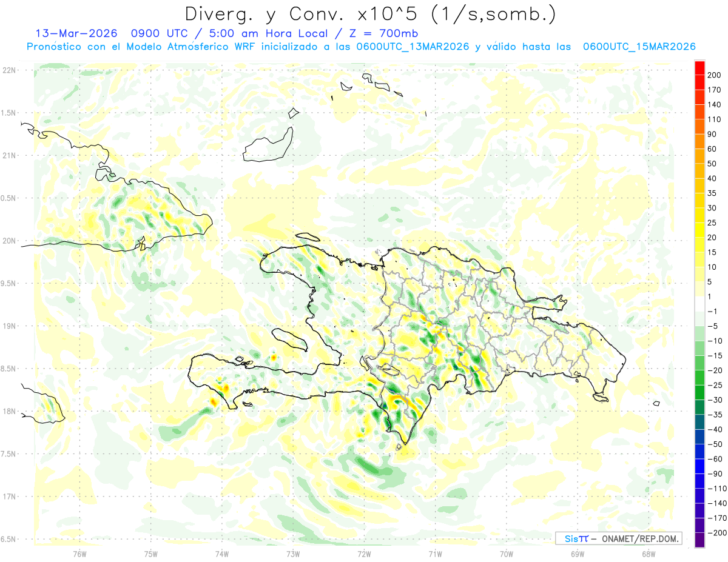Click the '-1' color scale label
Viewport: 728px width, 562px height.
coord(713,312)
